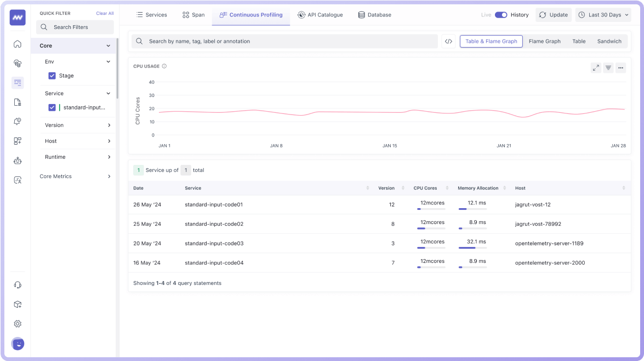Viewport: 644px width, 361px height.
Task: Open the user monitoring sidebar icon
Action: point(18,180)
